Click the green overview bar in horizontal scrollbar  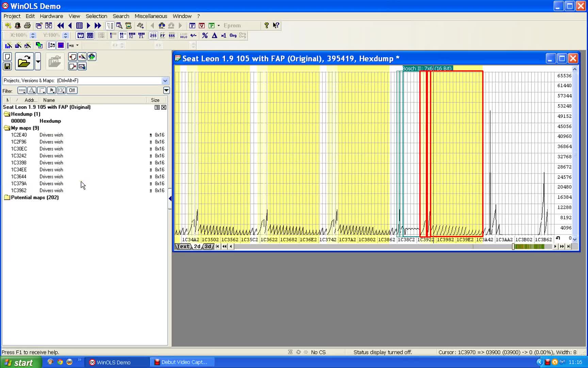529,246
